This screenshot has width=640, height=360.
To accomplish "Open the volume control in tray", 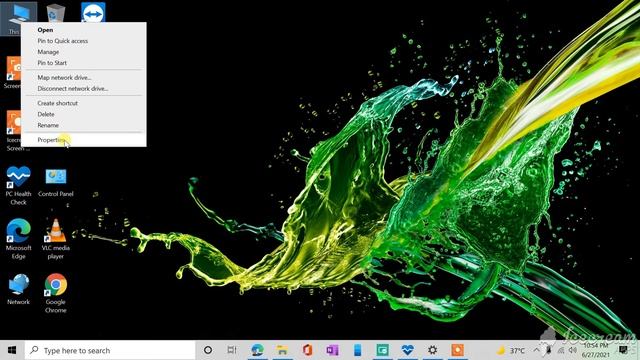I will [573, 351].
